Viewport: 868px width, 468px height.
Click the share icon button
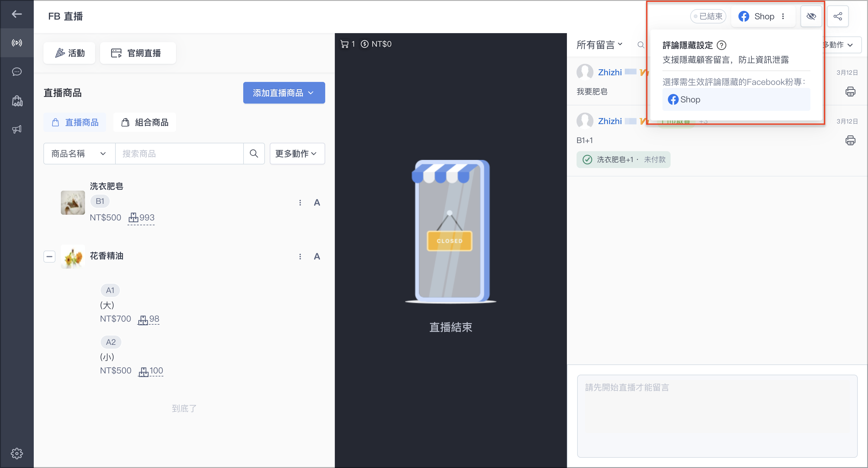pos(838,16)
